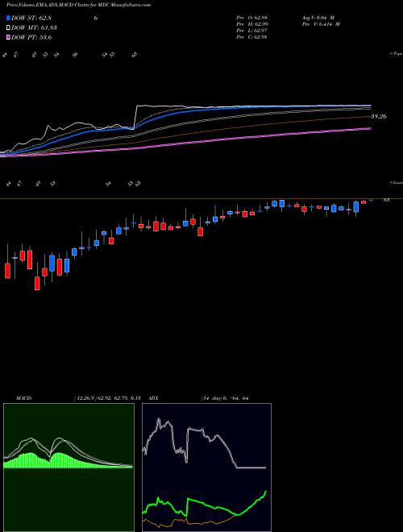Click the magenta DOW PT legend swatch
This screenshot has height=532, width=403.
8,37
